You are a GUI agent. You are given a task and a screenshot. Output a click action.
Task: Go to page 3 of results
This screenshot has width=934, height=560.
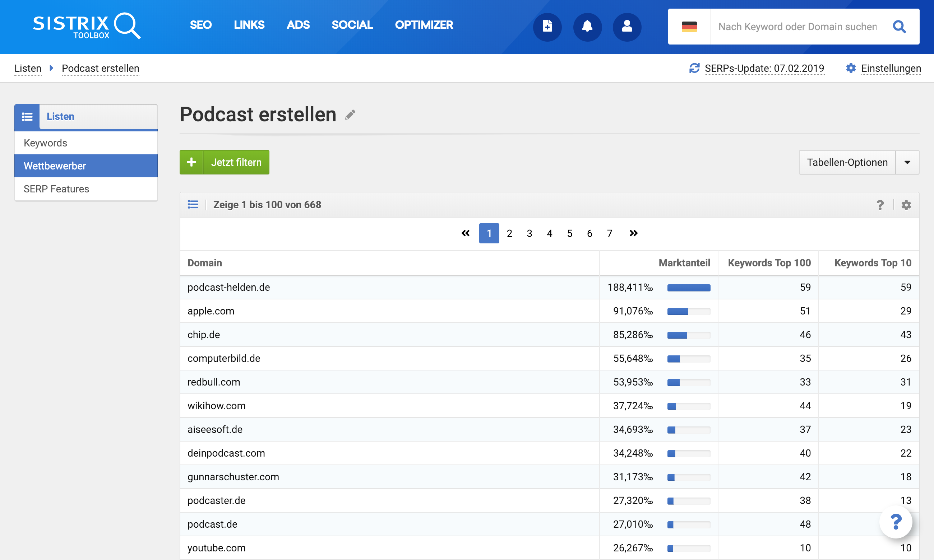[x=529, y=233]
